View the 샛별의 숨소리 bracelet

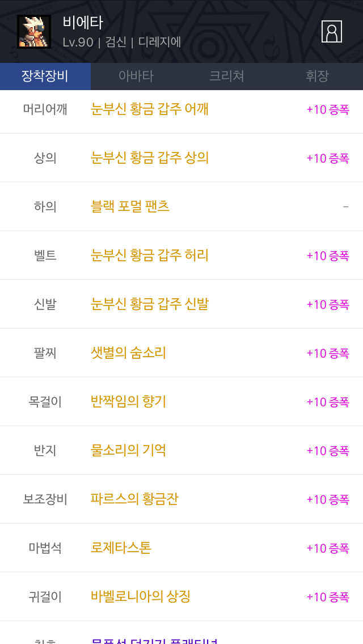(128, 353)
